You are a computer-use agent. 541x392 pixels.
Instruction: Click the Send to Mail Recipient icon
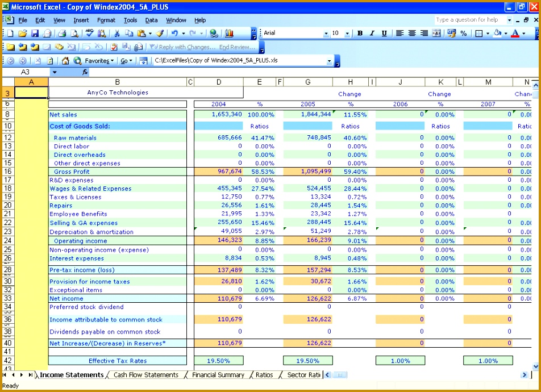point(138,47)
